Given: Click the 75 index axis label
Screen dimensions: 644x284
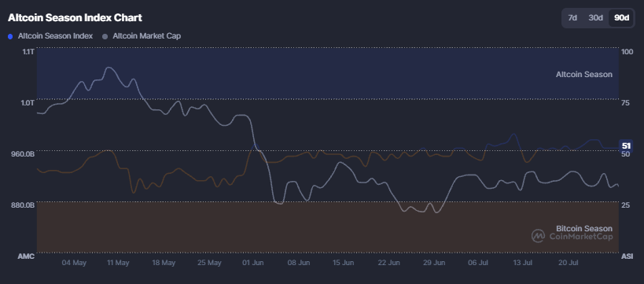Looking at the screenshot, I should 625,102.
